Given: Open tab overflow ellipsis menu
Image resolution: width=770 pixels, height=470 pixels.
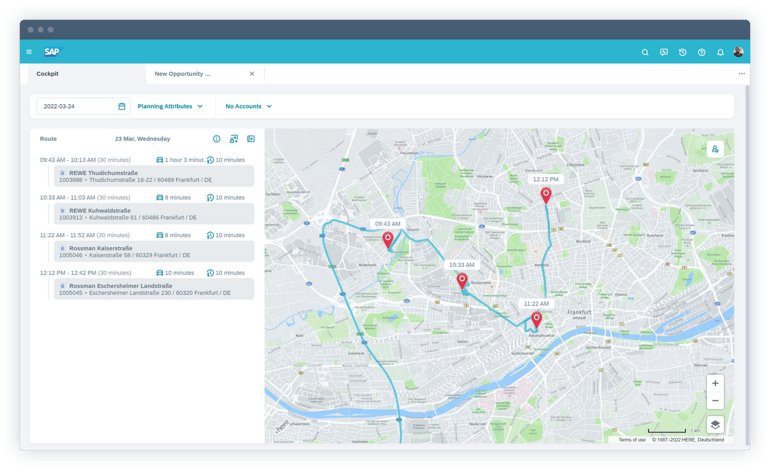Looking at the screenshot, I should (742, 74).
